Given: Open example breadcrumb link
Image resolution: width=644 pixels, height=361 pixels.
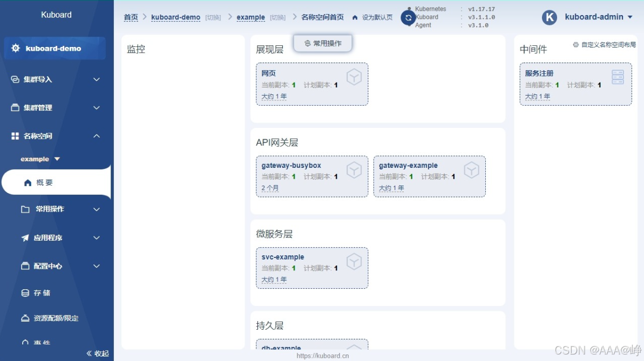Looking at the screenshot, I should (250, 17).
